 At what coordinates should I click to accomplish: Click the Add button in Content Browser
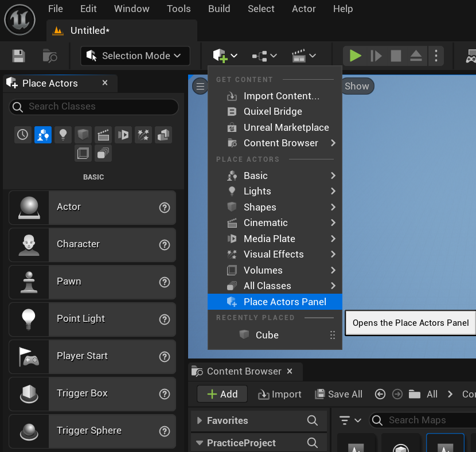coord(222,394)
